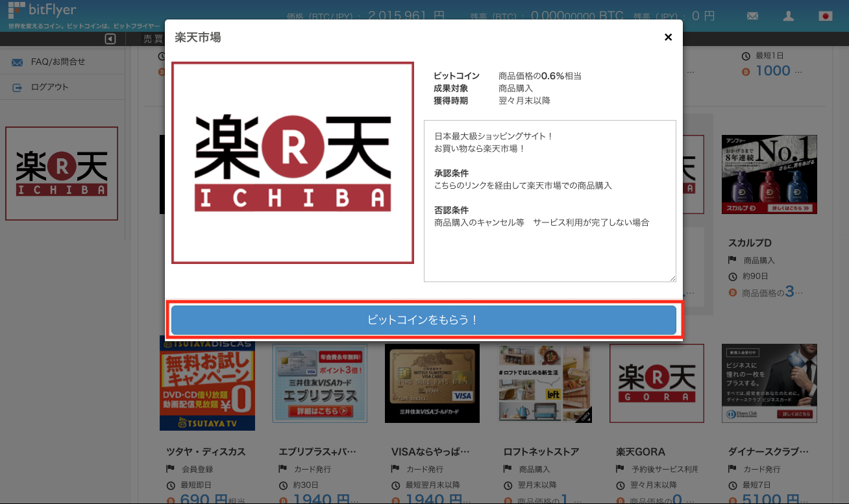849x504 pixels.
Task: Click the スカルプD title link
Action: [749, 243]
